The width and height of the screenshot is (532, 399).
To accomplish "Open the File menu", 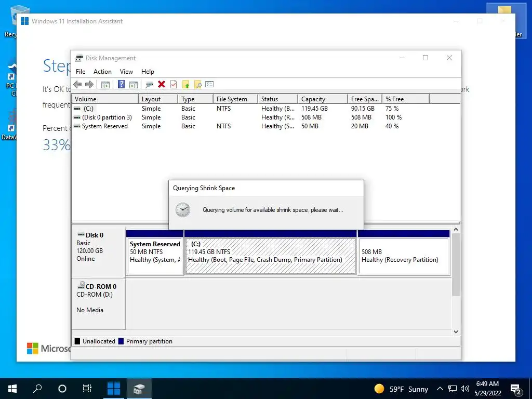I will click(81, 72).
